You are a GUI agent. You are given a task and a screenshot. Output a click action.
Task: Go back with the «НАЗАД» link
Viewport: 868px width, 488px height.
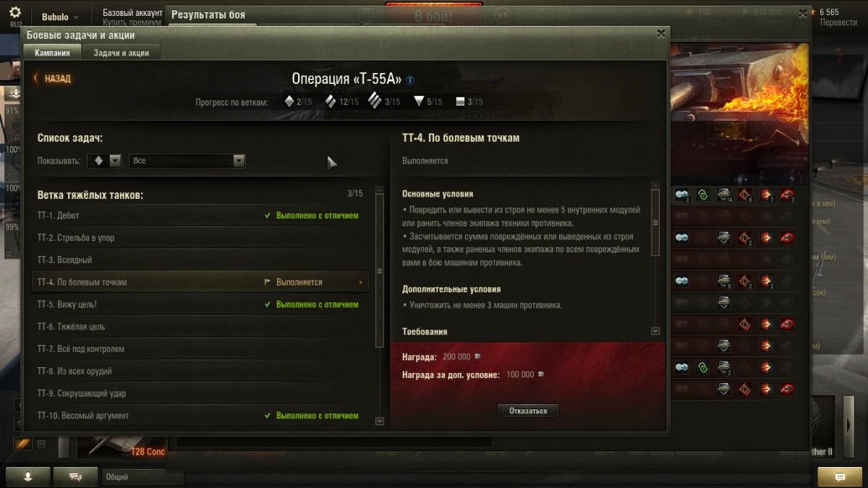pyautogui.click(x=52, y=78)
